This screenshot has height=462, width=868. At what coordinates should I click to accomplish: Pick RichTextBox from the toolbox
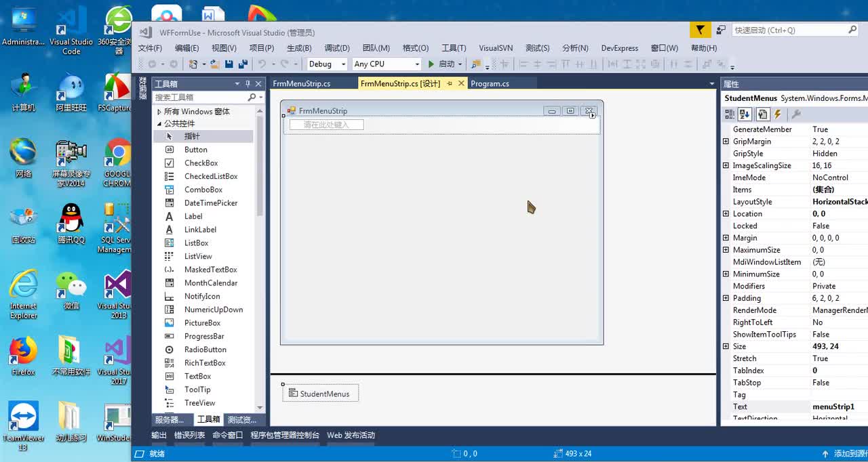204,363
